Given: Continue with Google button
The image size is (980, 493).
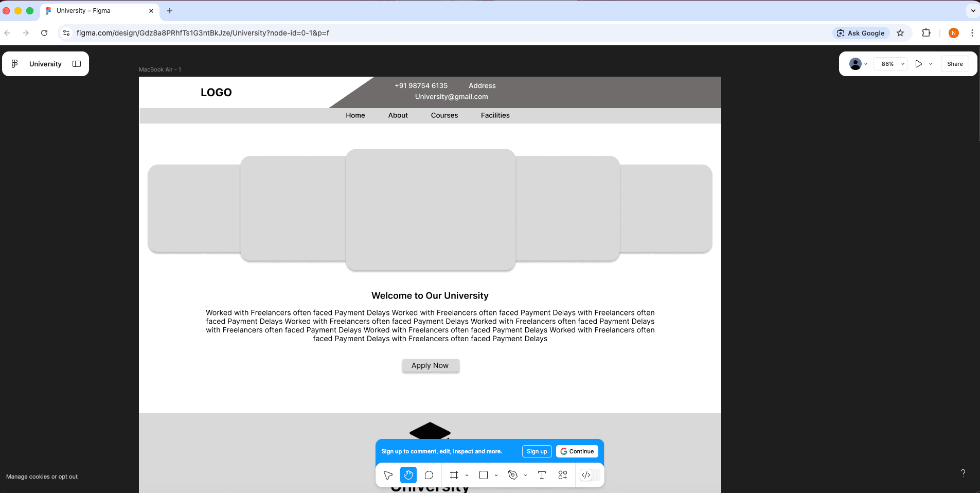Looking at the screenshot, I should (577, 451).
